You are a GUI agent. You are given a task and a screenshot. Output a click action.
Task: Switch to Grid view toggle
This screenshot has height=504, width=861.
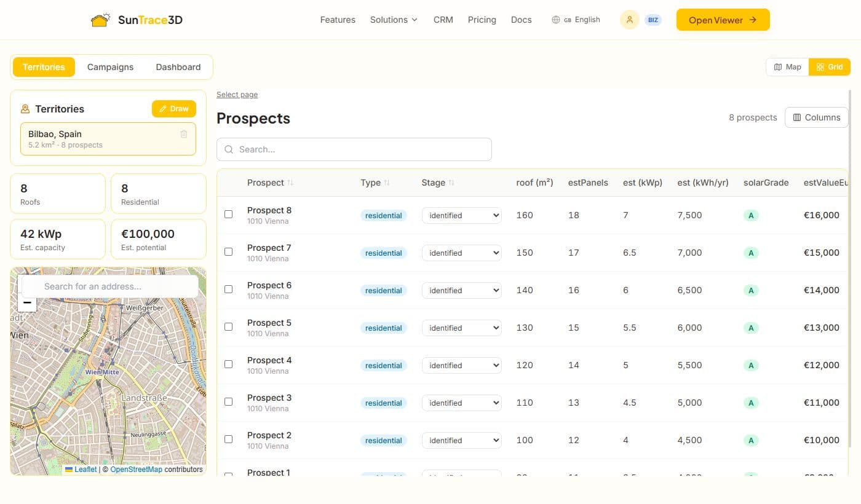click(x=830, y=67)
